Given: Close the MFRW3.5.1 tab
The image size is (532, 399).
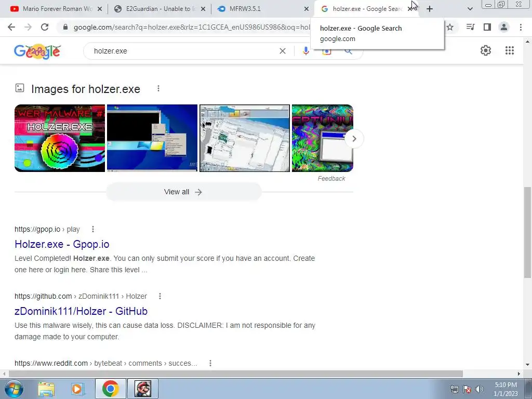Looking at the screenshot, I should coord(307,9).
